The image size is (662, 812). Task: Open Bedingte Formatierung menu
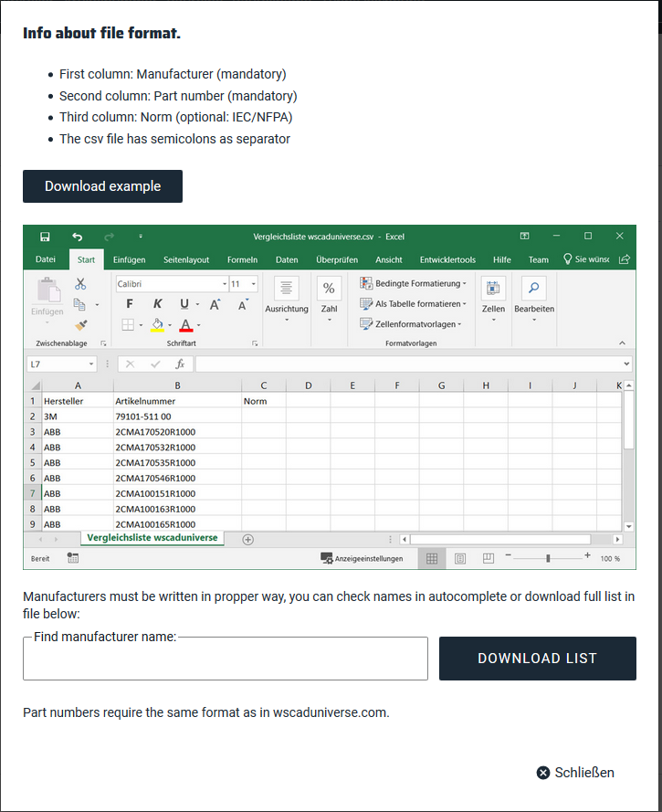click(413, 283)
